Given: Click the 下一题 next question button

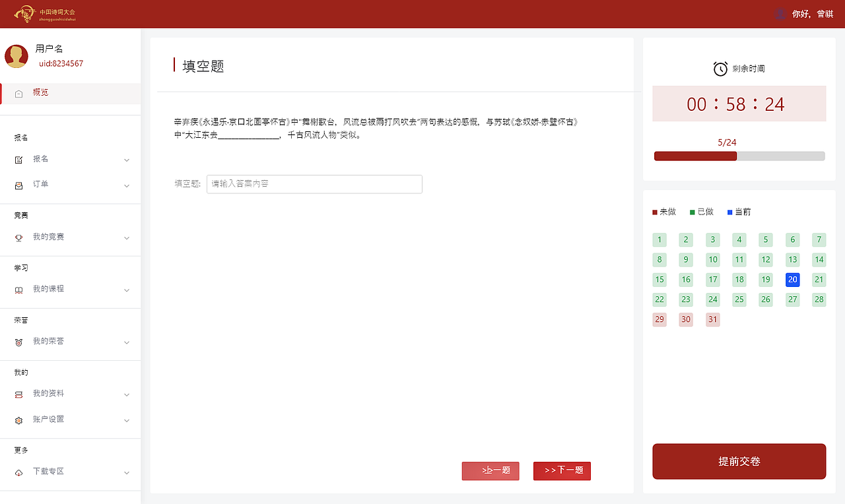Looking at the screenshot, I should (562, 471).
